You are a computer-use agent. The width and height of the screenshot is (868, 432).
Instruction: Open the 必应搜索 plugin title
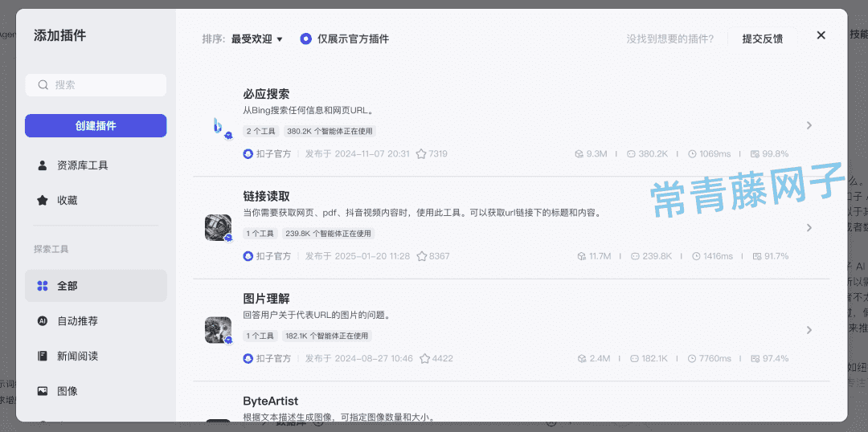point(266,94)
